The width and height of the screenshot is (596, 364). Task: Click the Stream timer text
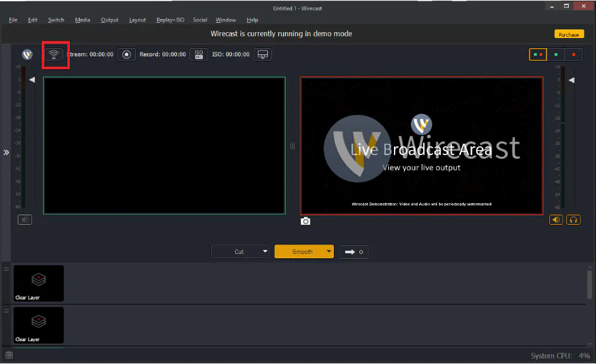90,54
